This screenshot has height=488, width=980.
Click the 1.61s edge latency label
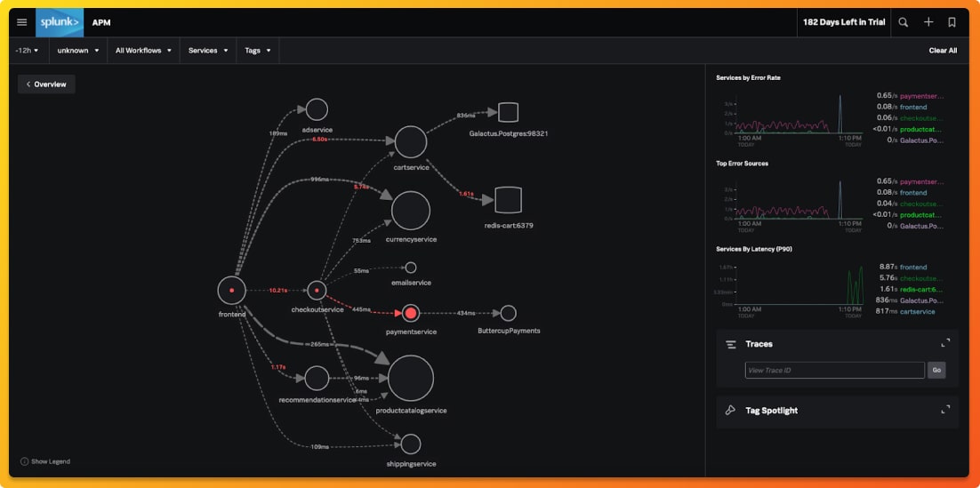pos(467,194)
